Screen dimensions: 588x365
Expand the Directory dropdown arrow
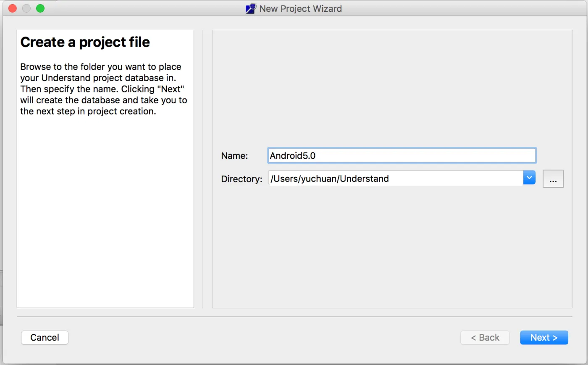point(529,178)
